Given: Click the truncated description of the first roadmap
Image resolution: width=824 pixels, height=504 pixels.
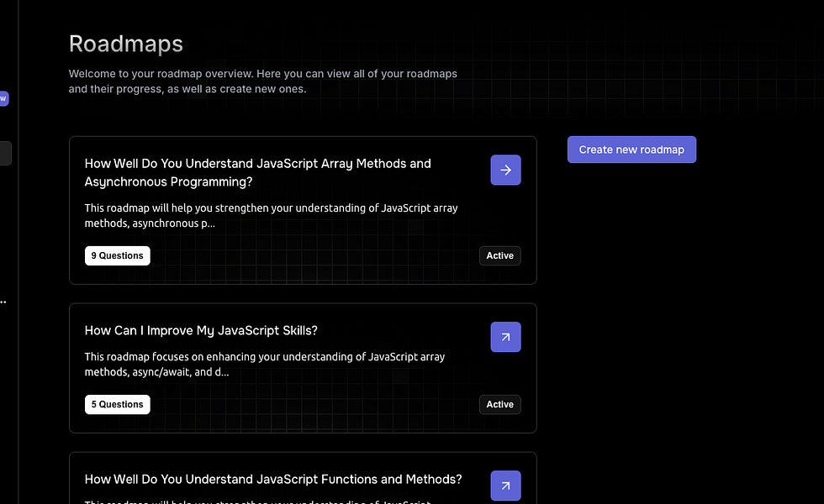Looking at the screenshot, I should (x=271, y=215).
